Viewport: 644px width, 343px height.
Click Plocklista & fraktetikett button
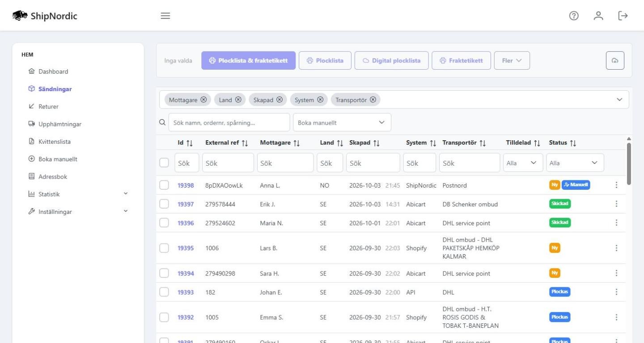tap(249, 60)
